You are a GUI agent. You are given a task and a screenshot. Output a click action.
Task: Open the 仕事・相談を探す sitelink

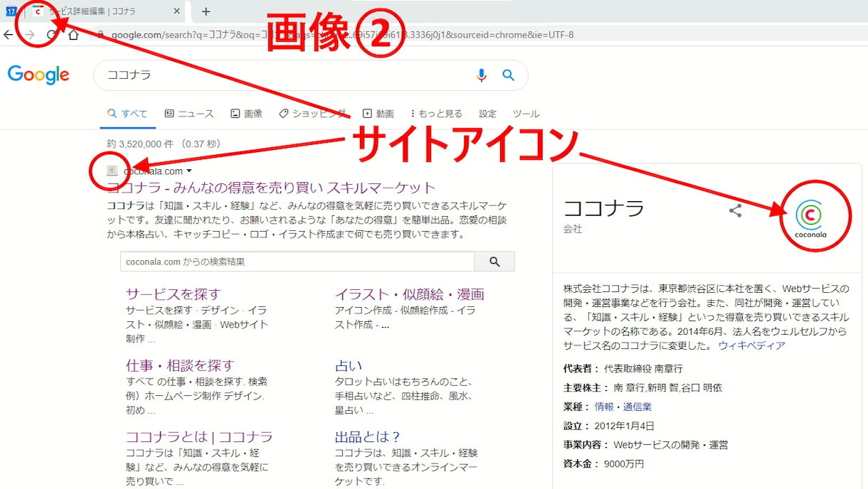[180, 365]
